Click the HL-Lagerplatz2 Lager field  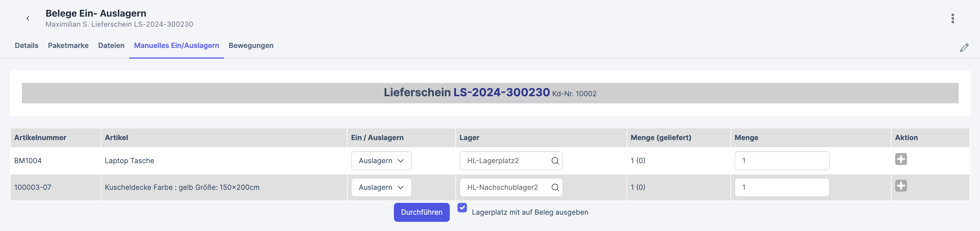504,161
